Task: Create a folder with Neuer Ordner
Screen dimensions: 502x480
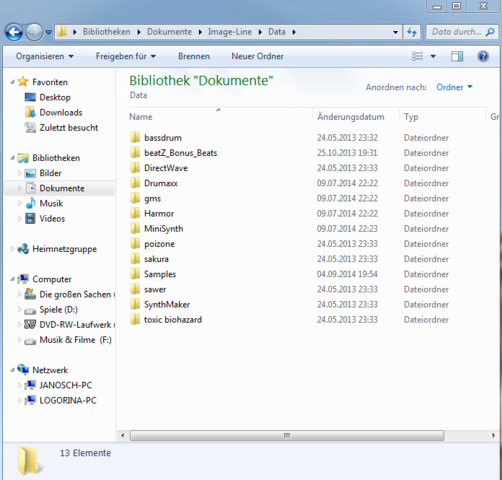Action: click(257, 56)
